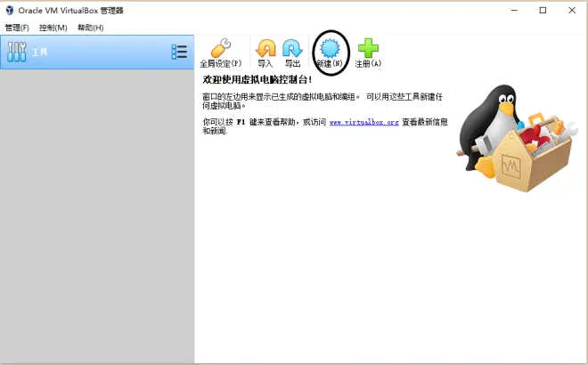This screenshot has width=588, height=365.
Task: Select the Tools (工具) item in sidebar
Action: (x=97, y=53)
